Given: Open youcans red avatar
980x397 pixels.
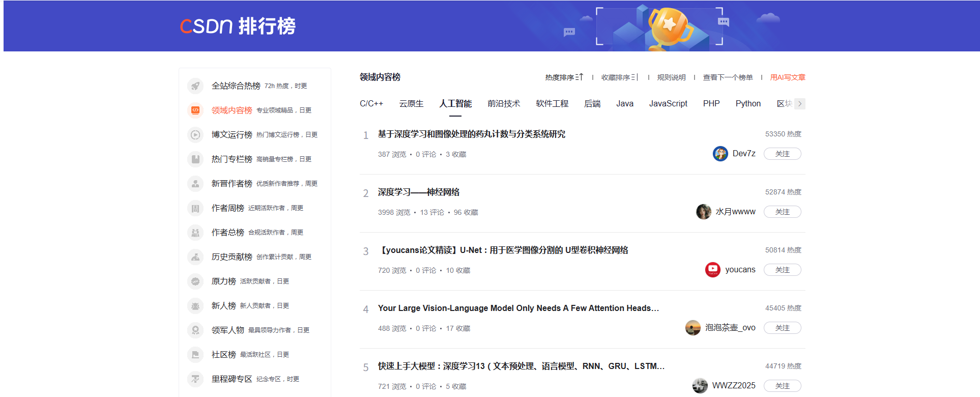Looking at the screenshot, I should coord(713,270).
